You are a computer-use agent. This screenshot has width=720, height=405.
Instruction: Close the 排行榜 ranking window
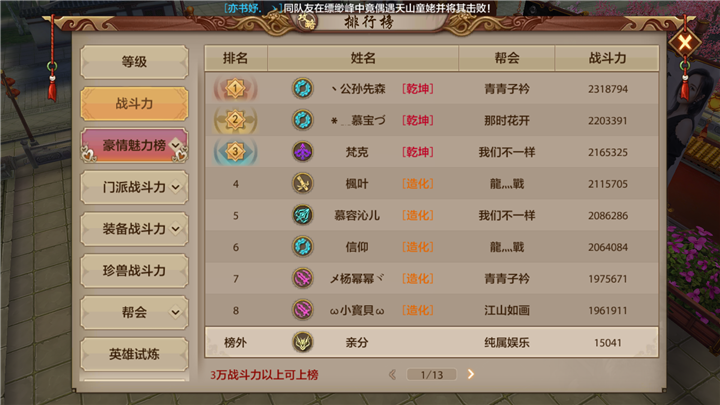pos(685,43)
